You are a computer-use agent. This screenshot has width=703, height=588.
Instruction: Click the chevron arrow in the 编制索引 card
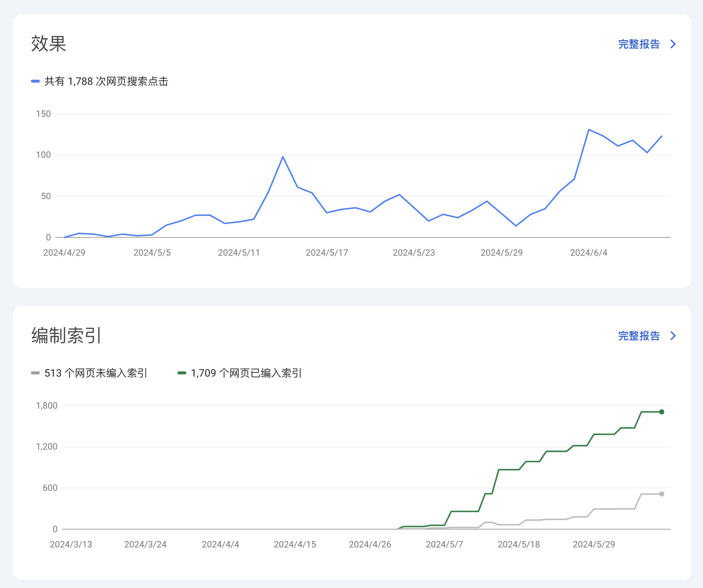[673, 336]
